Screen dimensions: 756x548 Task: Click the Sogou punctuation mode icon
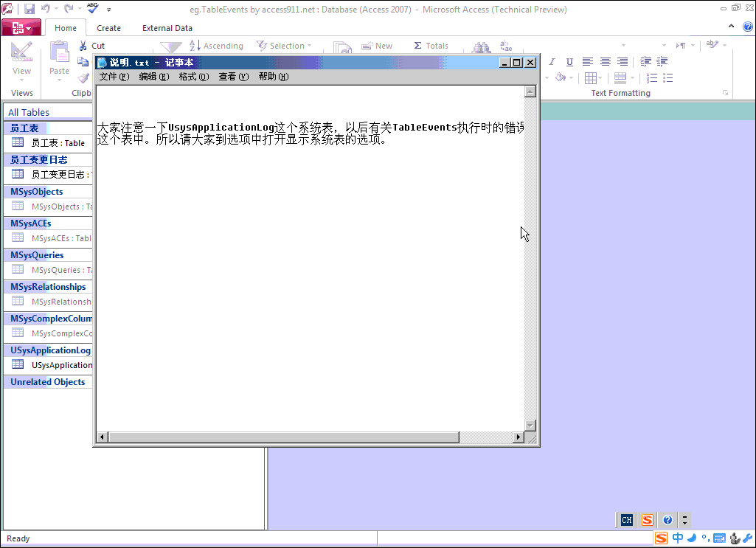tap(705, 538)
